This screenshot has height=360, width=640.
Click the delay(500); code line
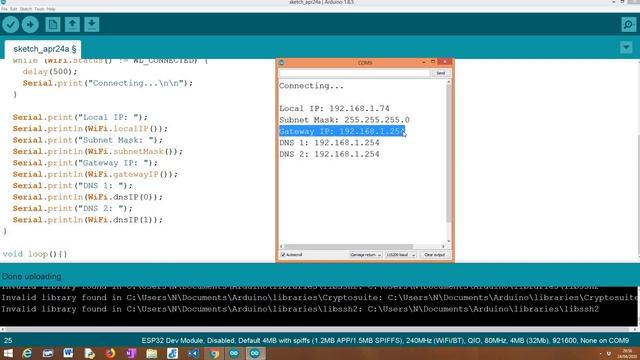(50, 72)
